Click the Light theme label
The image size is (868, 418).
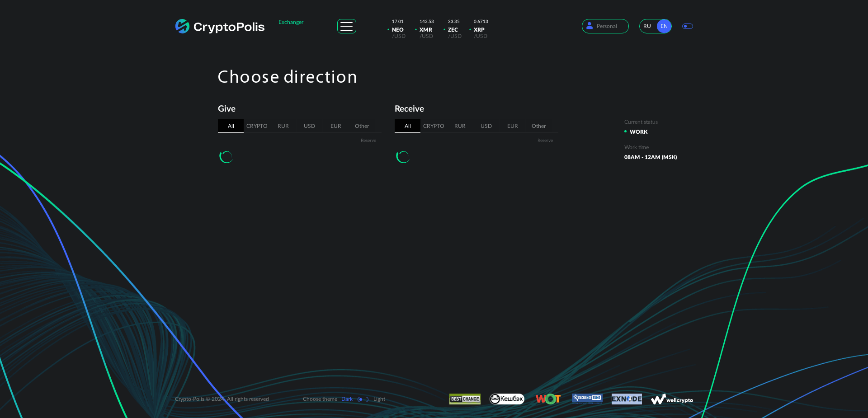pyautogui.click(x=379, y=399)
